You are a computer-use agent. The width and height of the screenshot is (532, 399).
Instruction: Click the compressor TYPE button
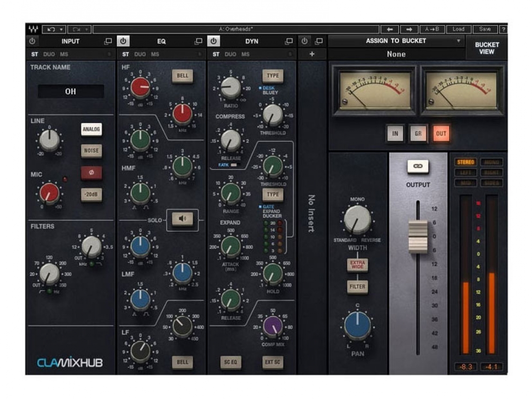click(x=273, y=76)
